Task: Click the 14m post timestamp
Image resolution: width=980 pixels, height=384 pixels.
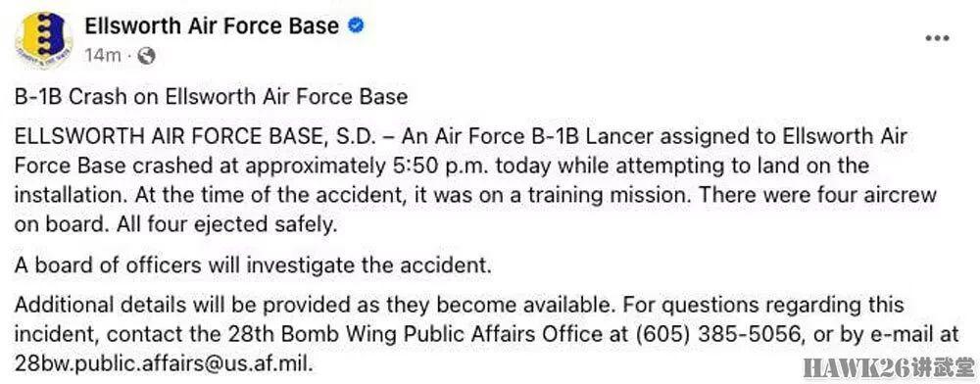Action: pos(103,56)
